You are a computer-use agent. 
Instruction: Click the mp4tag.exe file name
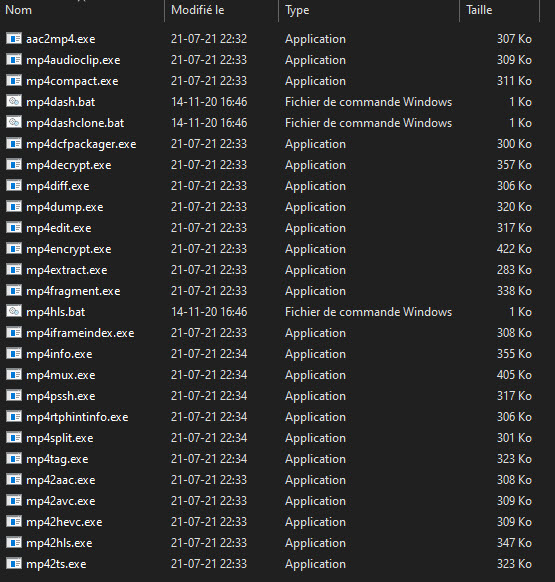(x=57, y=459)
